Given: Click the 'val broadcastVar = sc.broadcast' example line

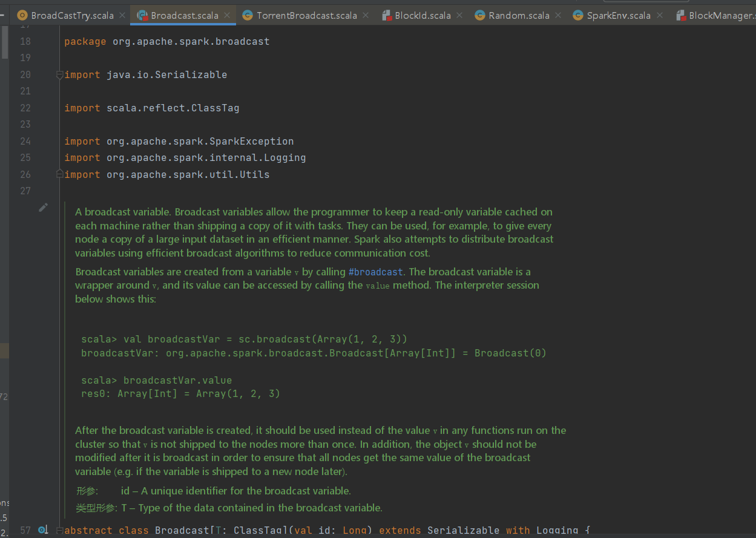Looking at the screenshot, I should [245, 340].
